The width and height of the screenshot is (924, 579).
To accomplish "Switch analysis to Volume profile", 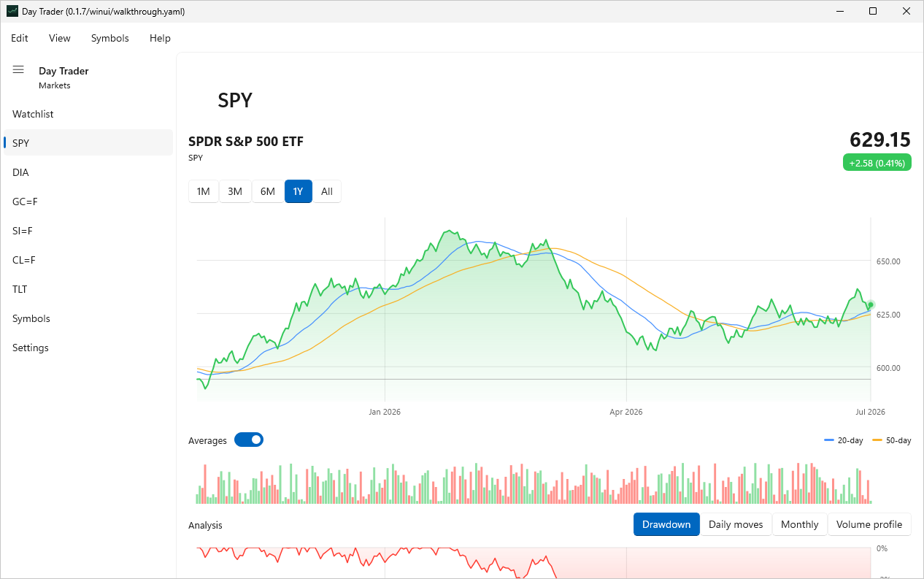I will [869, 524].
